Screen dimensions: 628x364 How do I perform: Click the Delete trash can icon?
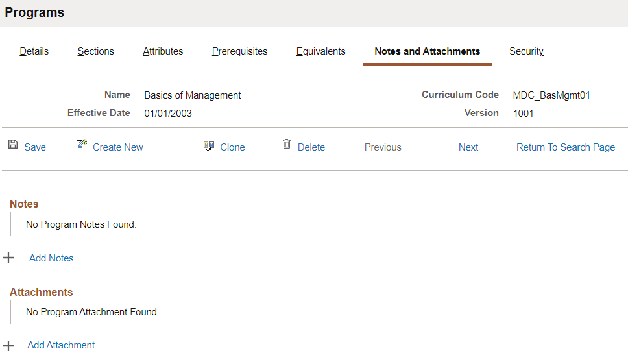pos(287,144)
